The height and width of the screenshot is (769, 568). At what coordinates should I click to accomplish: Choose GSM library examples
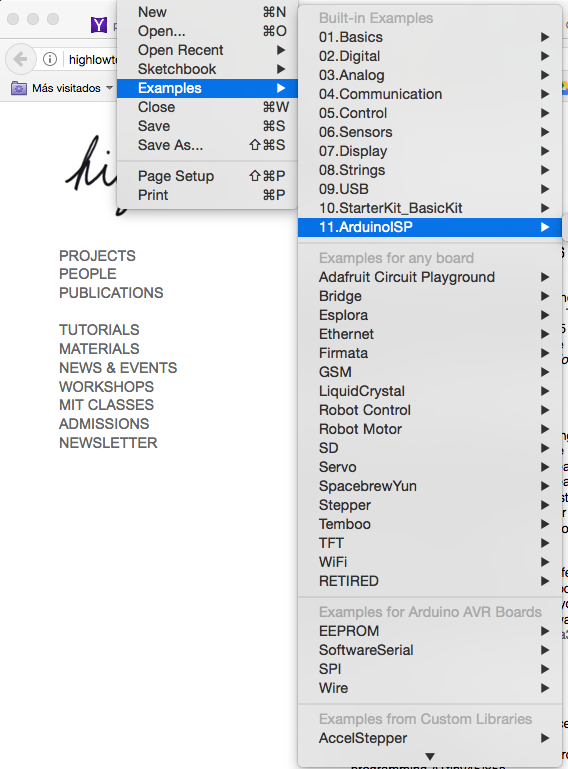(430, 372)
